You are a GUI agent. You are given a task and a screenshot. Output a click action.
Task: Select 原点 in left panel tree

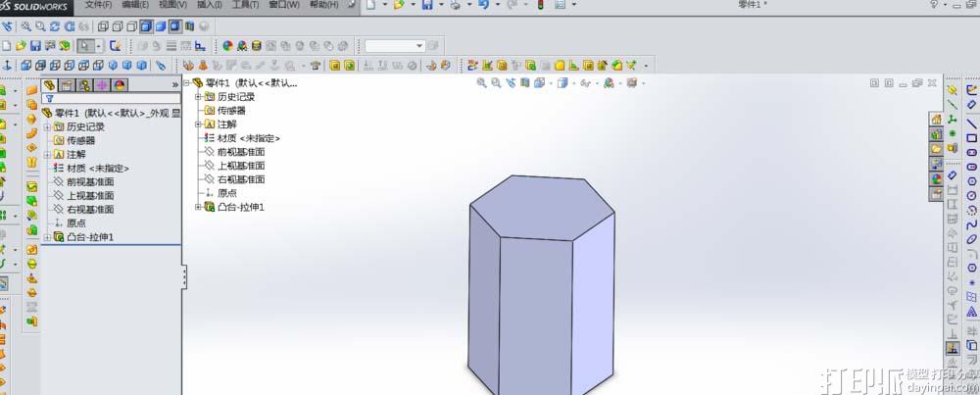pyautogui.click(x=76, y=223)
